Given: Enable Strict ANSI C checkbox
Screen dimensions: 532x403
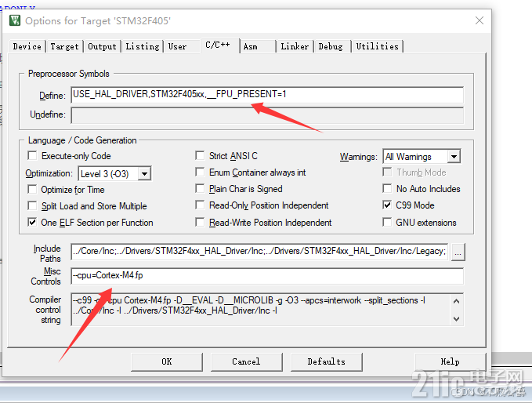Looking at the screenshot, I should (200, 156).
